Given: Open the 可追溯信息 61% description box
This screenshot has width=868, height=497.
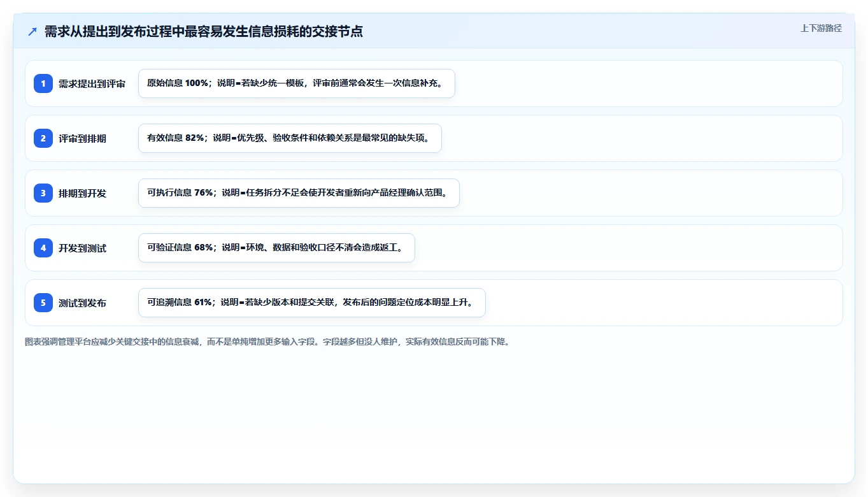Looking at the screenshot, I should [312, 303].
